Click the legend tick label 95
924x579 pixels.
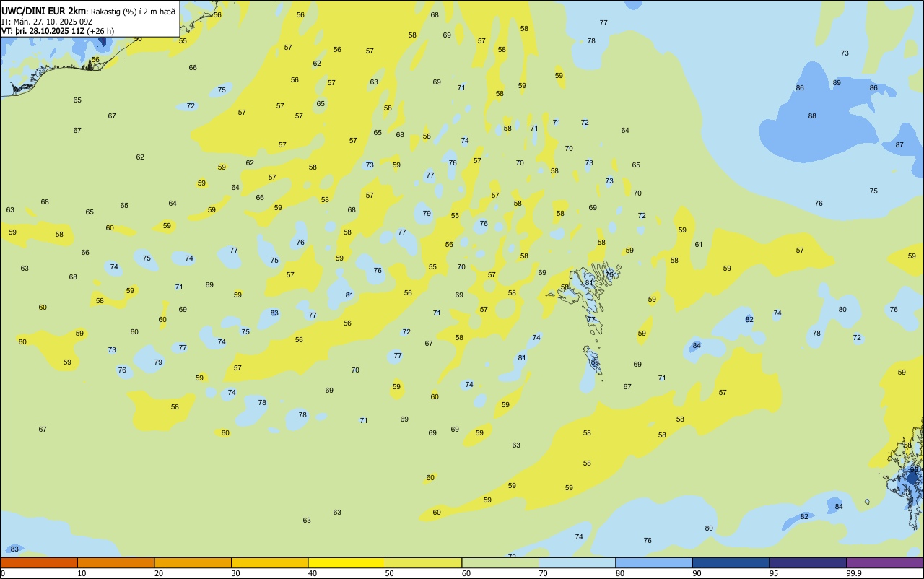click(x=774, y=573)
